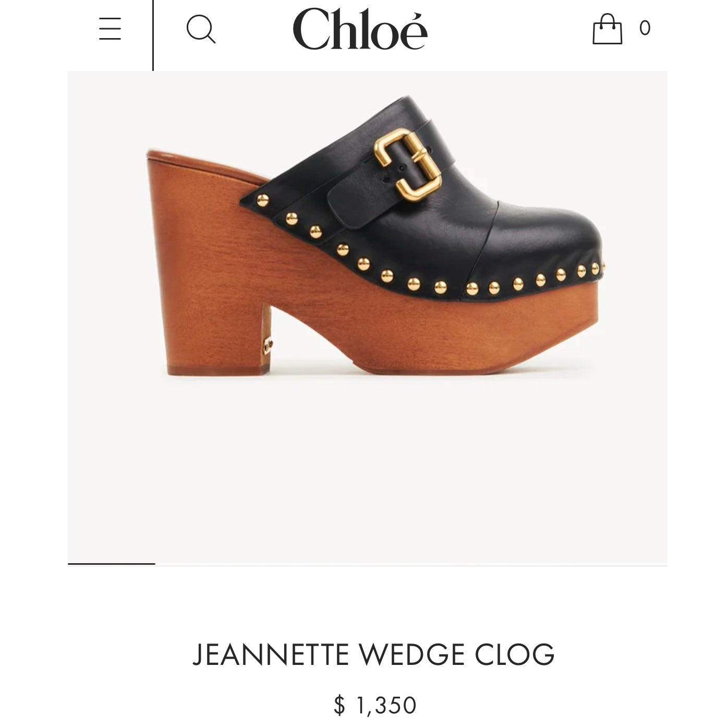Go to homepage via Chloé logo

click(360, 29)
